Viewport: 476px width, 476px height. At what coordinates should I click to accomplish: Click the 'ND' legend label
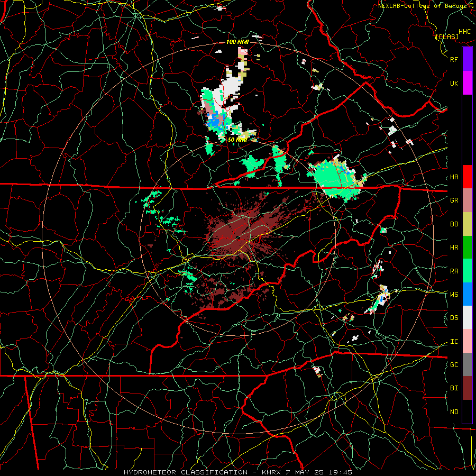pos(454,412)
